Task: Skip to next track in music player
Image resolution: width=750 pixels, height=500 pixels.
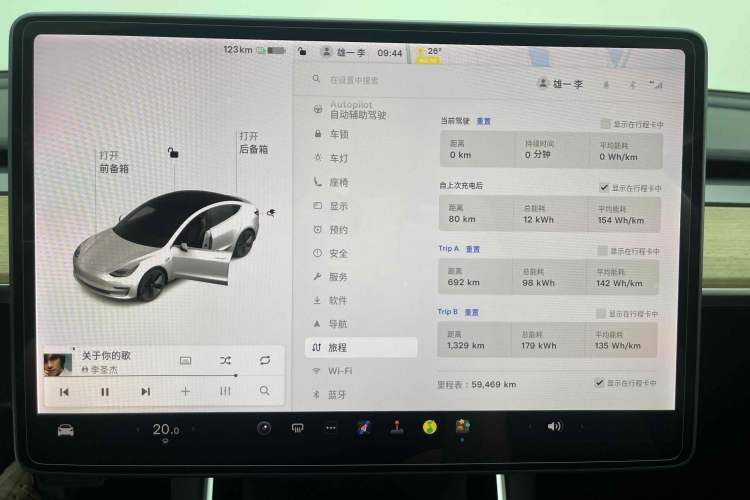Action: [145, 392]
